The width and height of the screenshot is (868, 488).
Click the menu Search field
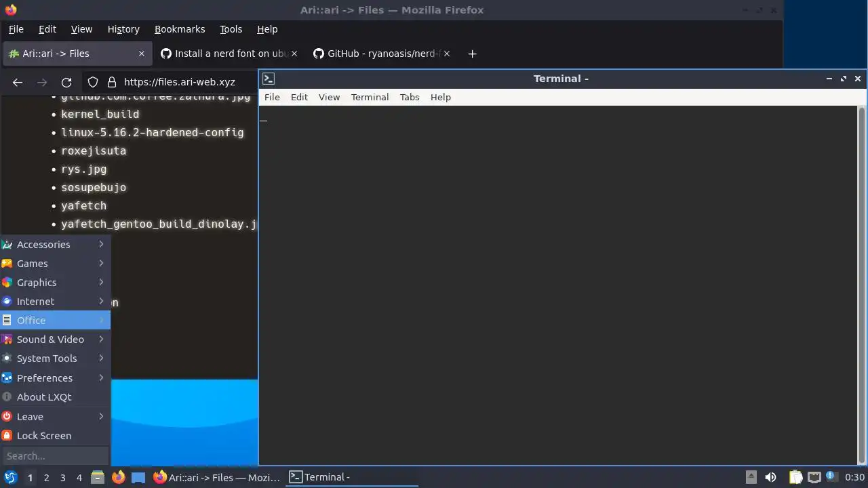(55, 456)
